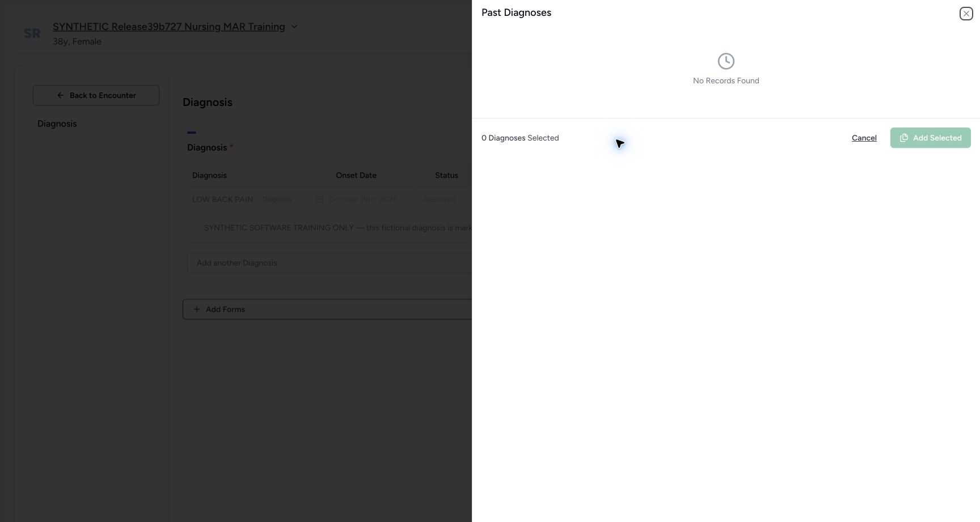
Task: Close the Past Diagnoses panel
Action: (x=966, y=14)
